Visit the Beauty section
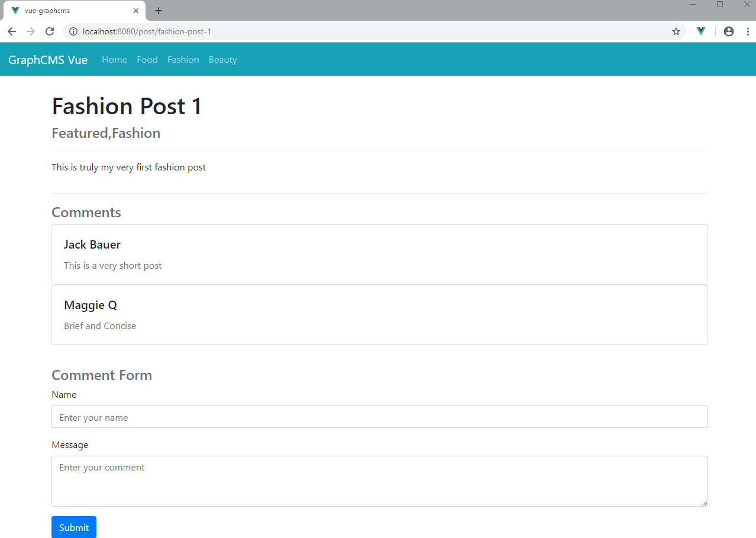This screenshot has width=756, height=538. (222, 59)
